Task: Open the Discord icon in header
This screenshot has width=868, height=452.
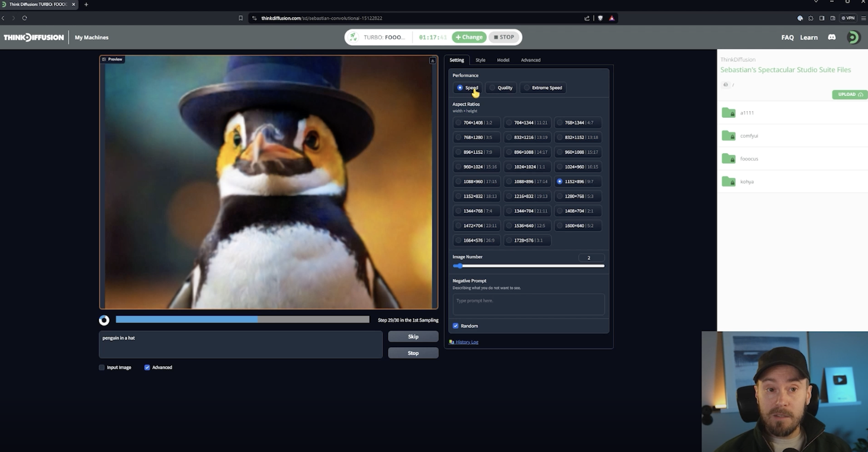Action: coord(832,37)
